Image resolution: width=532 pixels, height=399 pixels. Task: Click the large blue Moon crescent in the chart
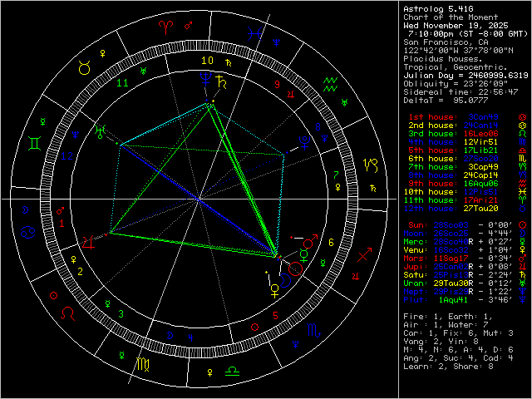tap(285, 281)
